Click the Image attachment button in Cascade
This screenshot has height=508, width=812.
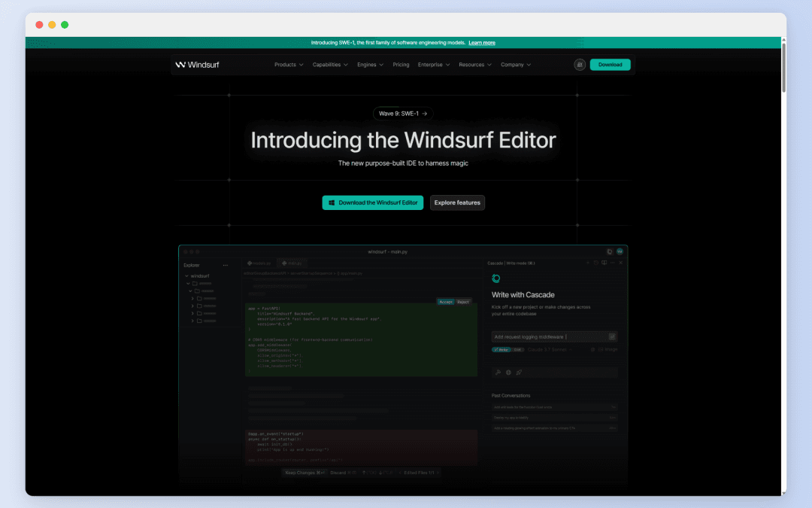(608, 349)
